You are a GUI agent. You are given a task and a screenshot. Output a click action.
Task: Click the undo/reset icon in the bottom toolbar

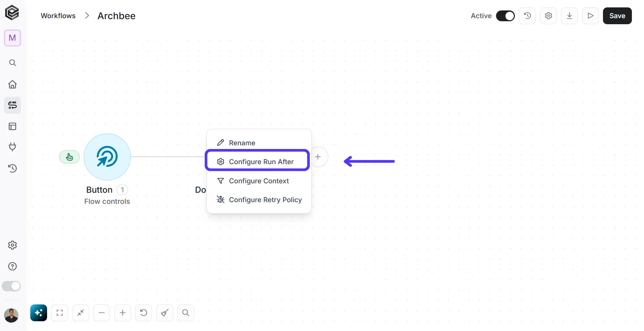tap(144, 313)
